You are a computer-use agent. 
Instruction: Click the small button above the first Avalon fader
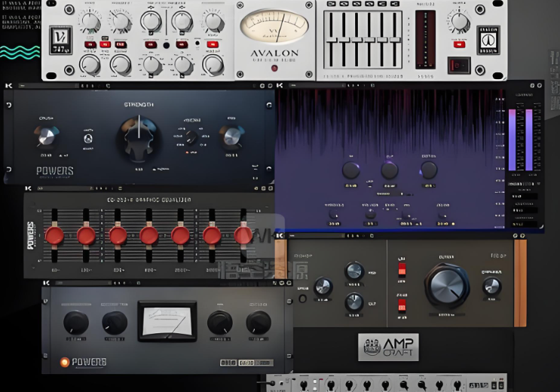(x=331, y=4)
